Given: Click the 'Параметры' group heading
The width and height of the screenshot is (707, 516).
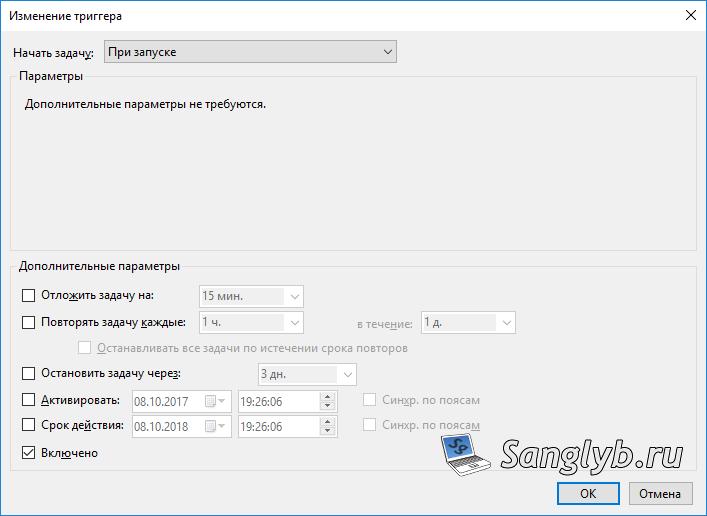Looking at the screenshot, I should point(51,76).
